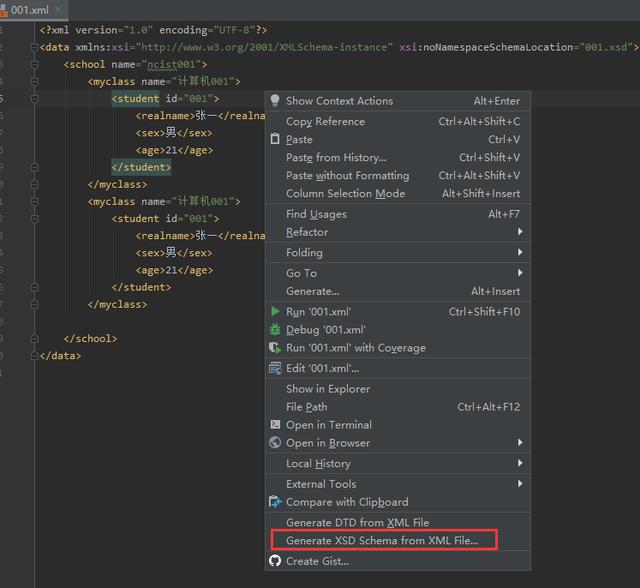640x588 pixels.
Task: Collapse the data element fold marker
Action: pyautogui.click(x=35, y=47)
